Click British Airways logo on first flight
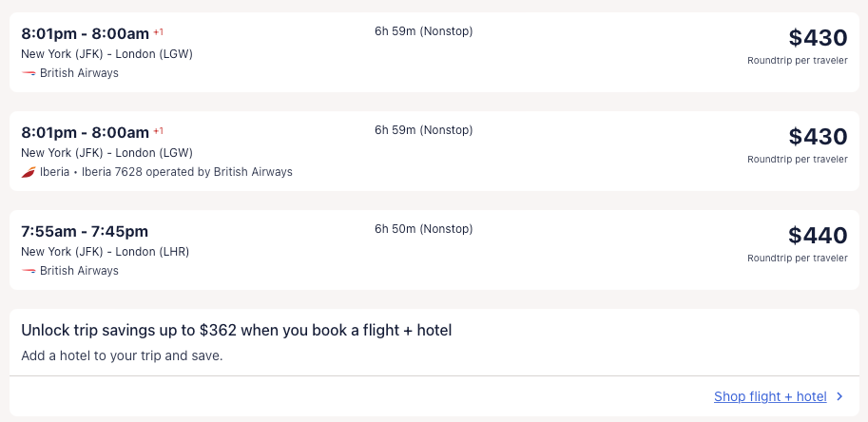The height and width of the screenshot is (422, 868). coord(29,73)
